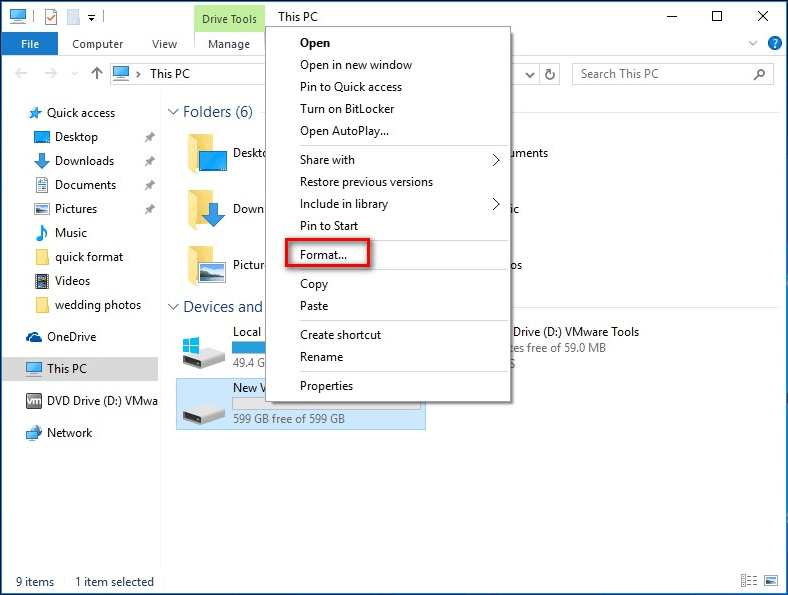Select the New Volume drive icon
Viewport: 788px width, 595px height.
(204, 415)
